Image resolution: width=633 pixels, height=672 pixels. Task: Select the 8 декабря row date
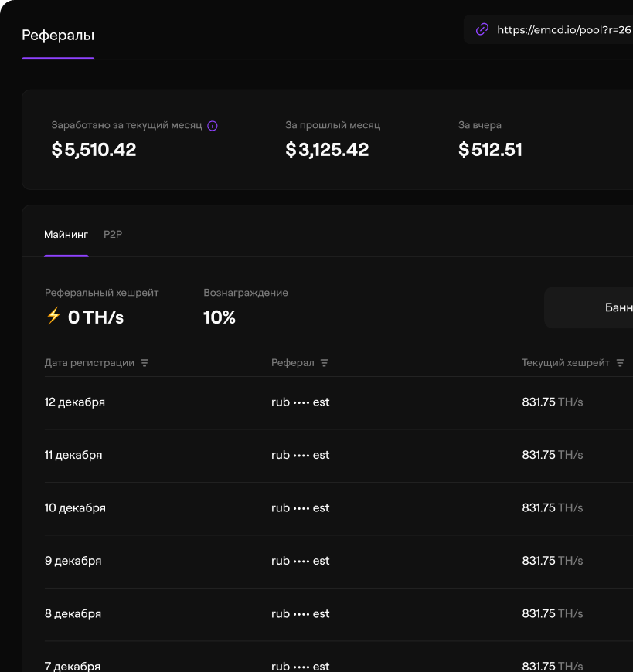(x=73, y=614)
